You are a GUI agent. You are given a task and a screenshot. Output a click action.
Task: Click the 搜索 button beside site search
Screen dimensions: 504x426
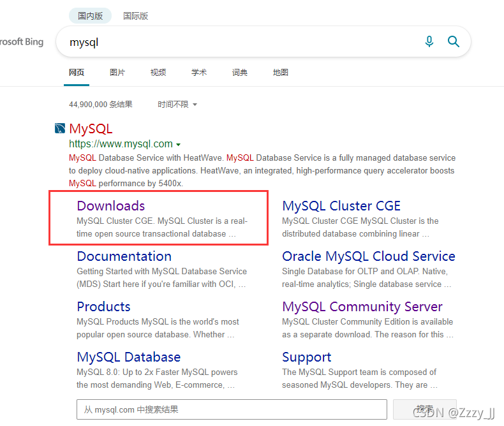click(x=425, y=409)
